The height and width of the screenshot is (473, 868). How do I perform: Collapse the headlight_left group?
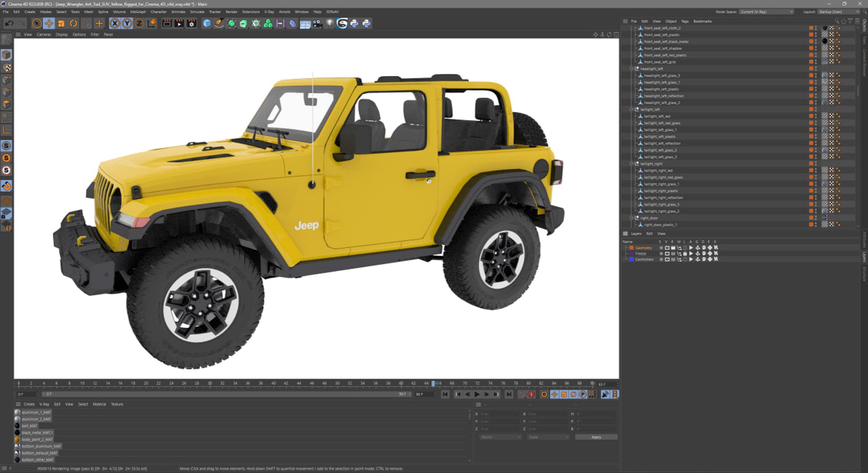tap(632, 69)
